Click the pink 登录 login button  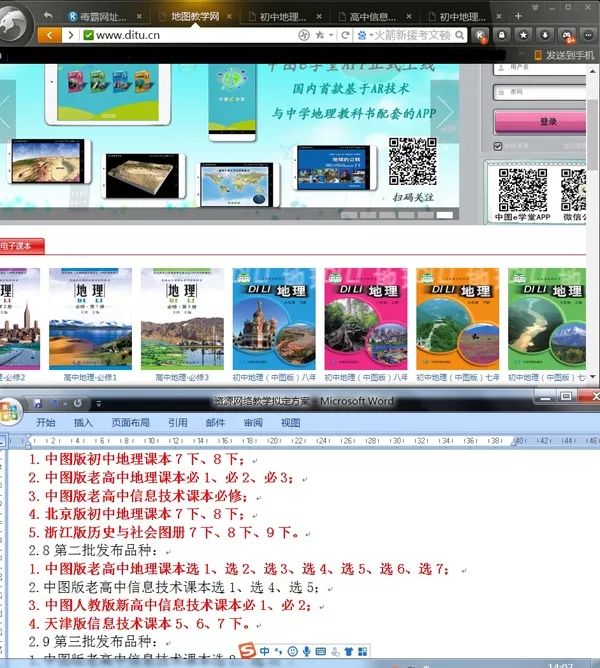click(540, 122)
